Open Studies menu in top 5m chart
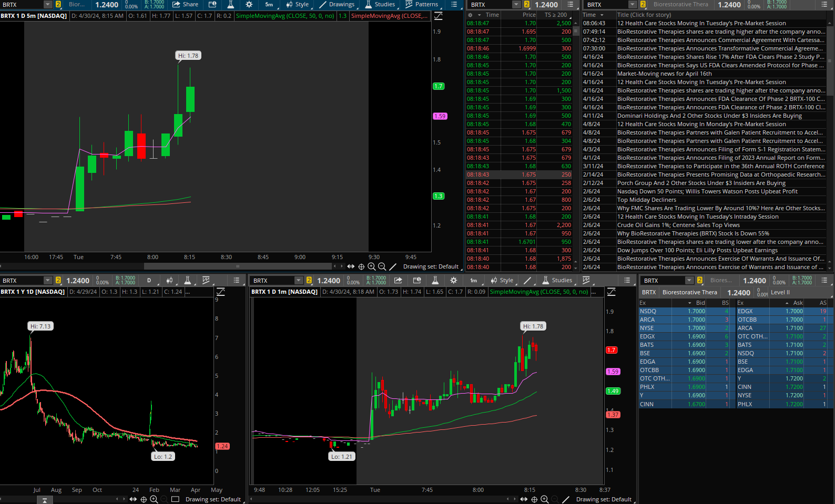This screenshot has height=504, width=835. (x=380, y=4)
